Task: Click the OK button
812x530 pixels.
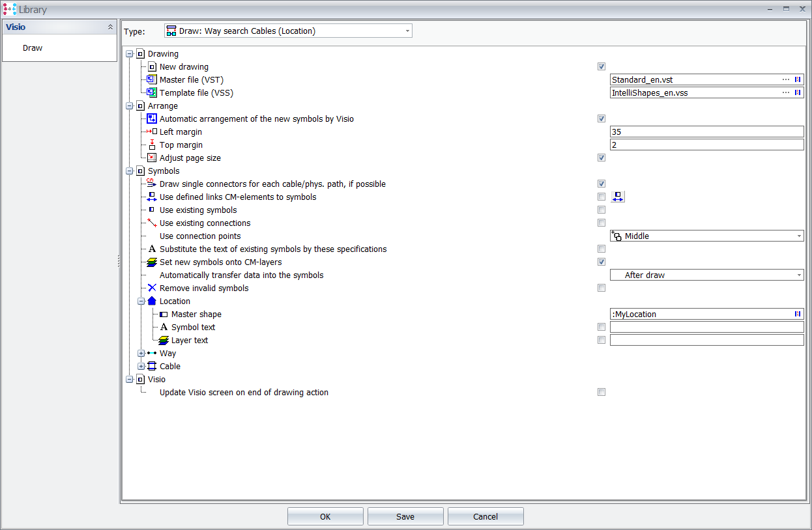Action: (x=325, y=516)
